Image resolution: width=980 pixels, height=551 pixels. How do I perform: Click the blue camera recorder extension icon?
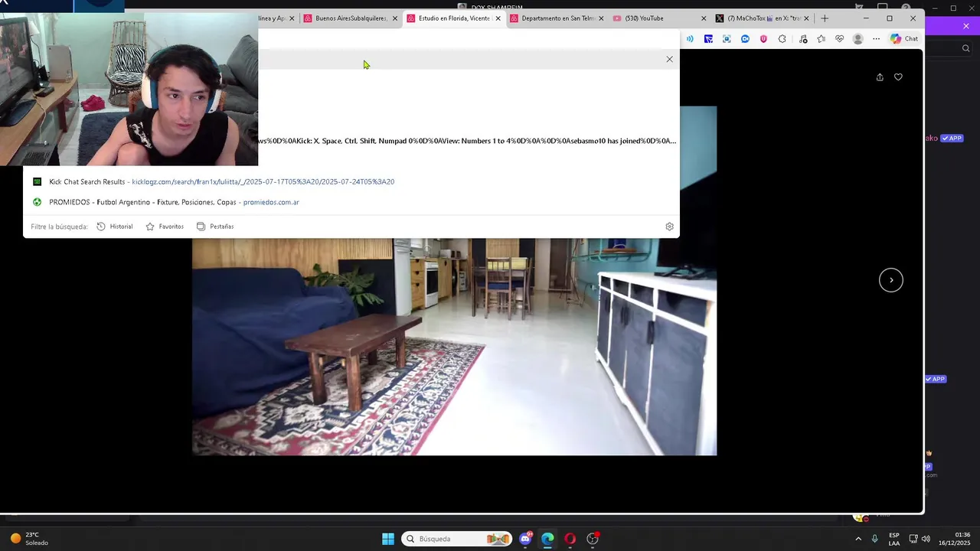[745, 39]
